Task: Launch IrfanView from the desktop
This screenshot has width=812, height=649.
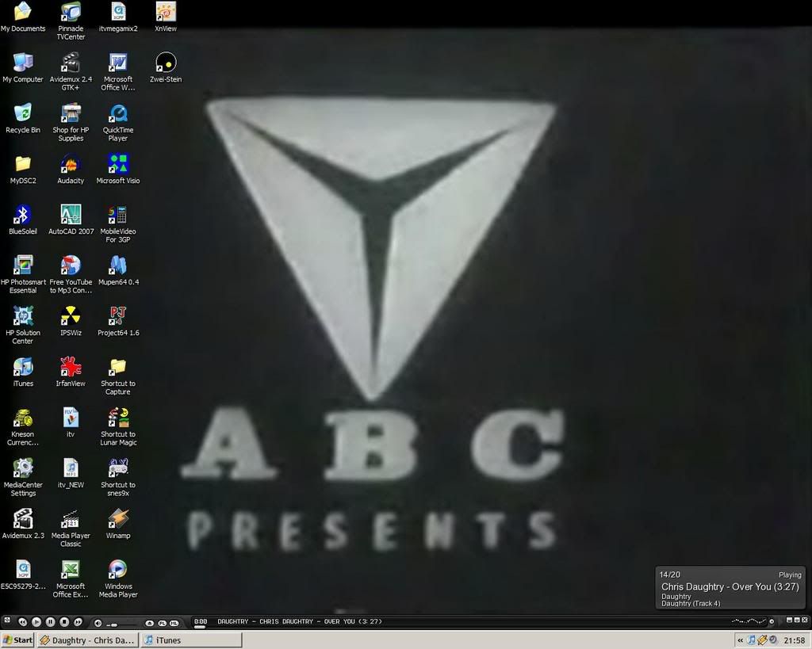Action: click(71, 372)
